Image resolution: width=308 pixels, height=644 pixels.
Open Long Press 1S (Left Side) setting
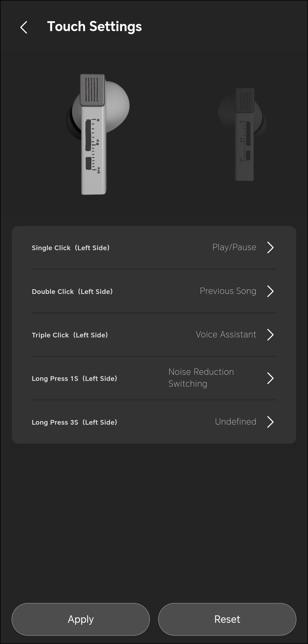pos(154,378)
